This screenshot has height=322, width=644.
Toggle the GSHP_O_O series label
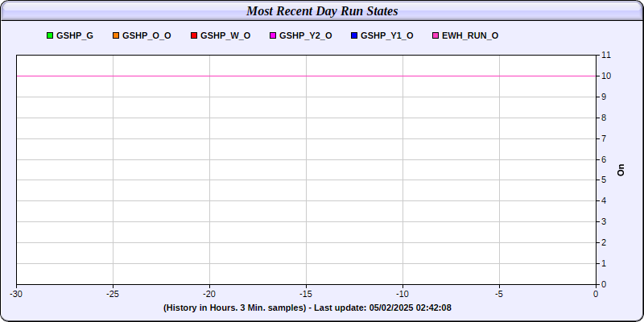pos(147,35)
